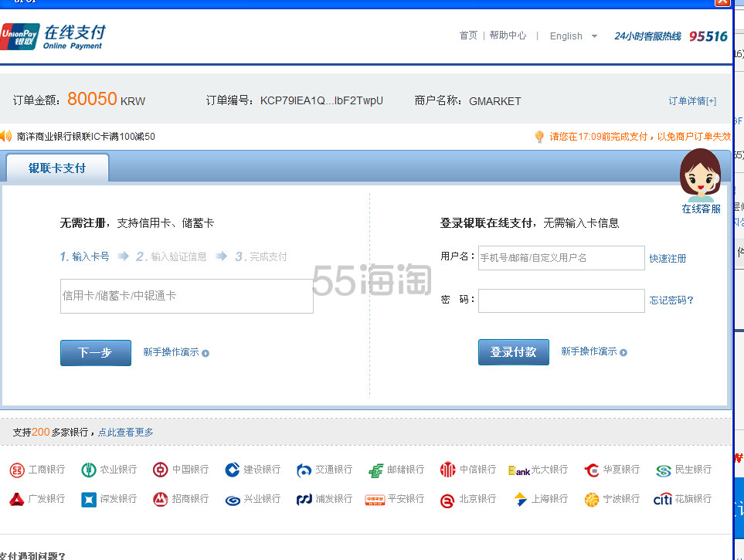The width and height of the screenshot is (744, 560).
Task: Select the 北京银行 bank icon
Action: pyautogui.click(x=447, y=501)
